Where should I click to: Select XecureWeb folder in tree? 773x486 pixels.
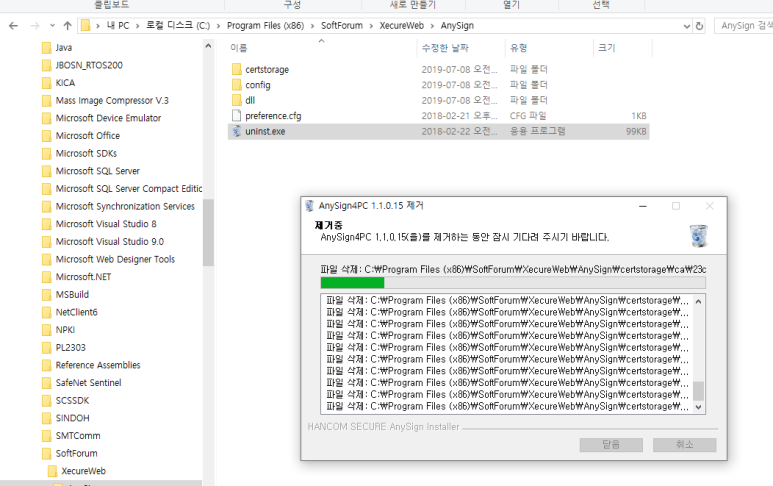(83, 471)
